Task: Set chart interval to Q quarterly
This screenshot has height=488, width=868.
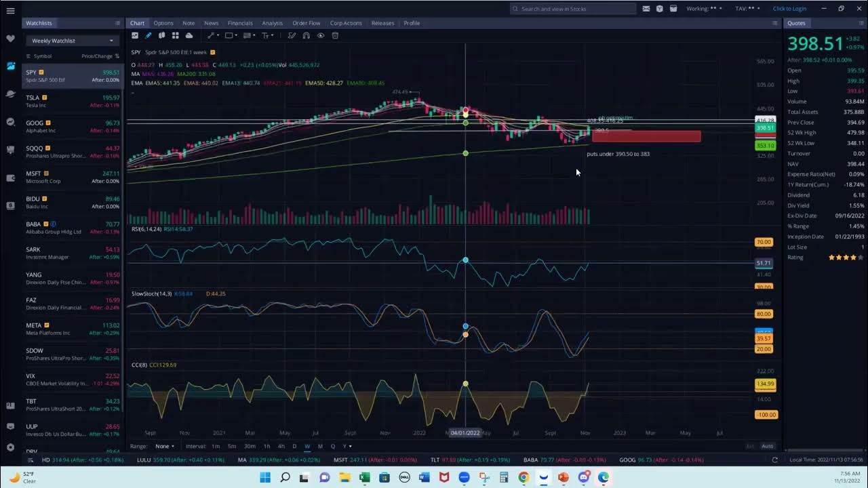Action: (x=332, y=446)
